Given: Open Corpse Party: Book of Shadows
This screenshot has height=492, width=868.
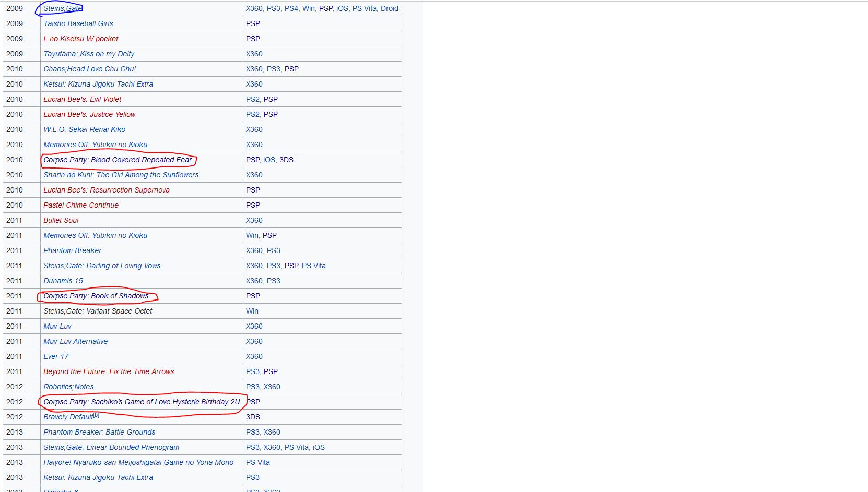Looking at the screenshot, I should tap(96, 296).
